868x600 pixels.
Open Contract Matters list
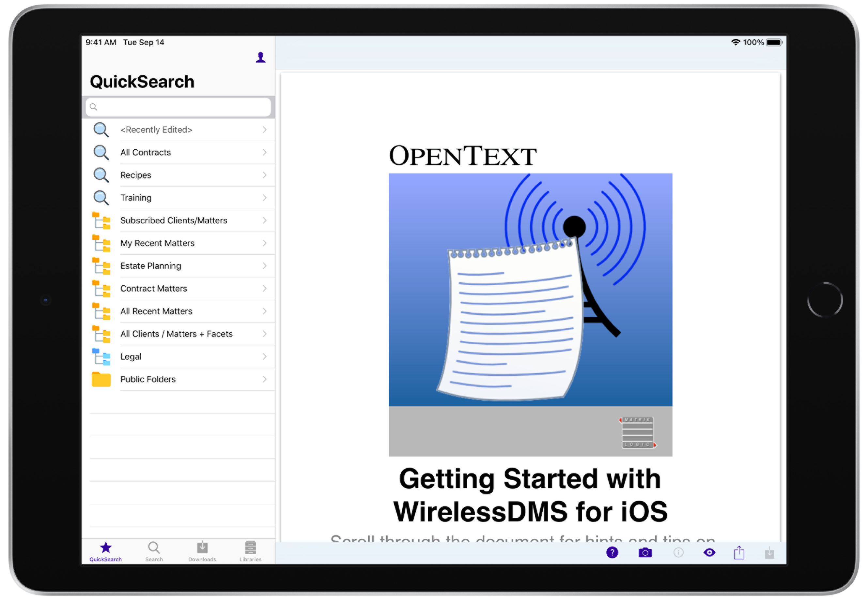[178, 289]
